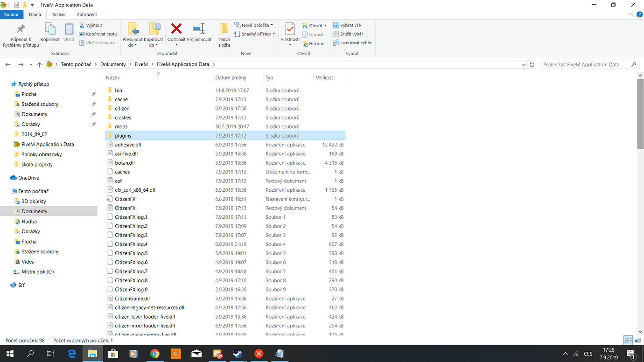Open the Otevřít dropdown in ribbon
This screenshot has width=644, height=362.
pos(325,26)
